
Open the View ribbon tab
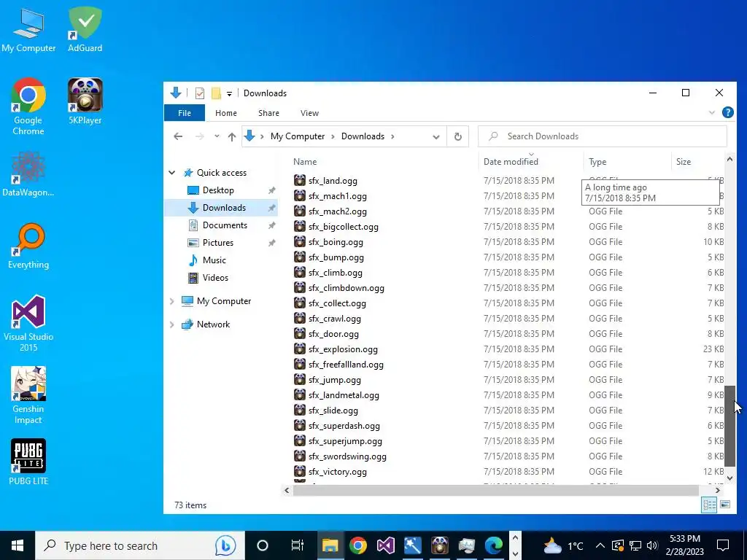309,113
